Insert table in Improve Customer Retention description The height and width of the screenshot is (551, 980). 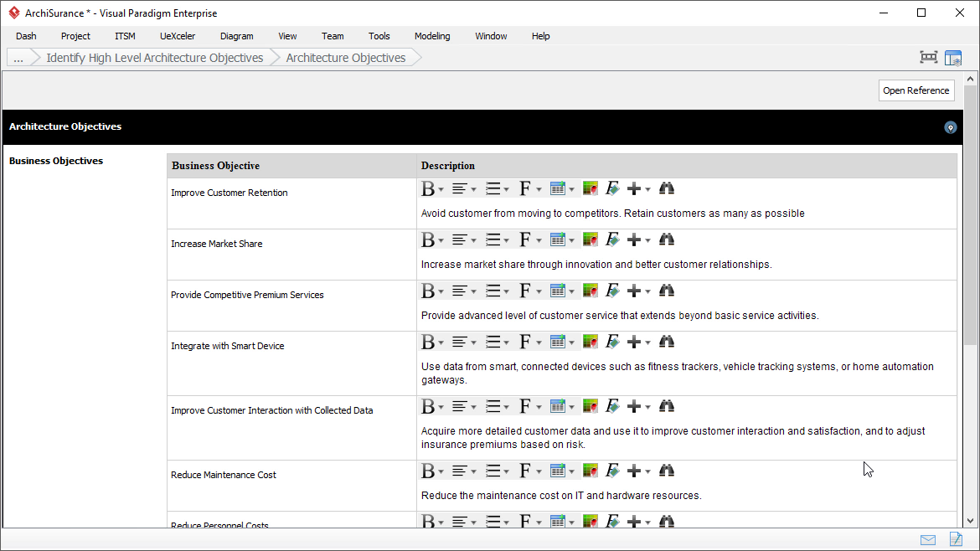pos(558,188)
